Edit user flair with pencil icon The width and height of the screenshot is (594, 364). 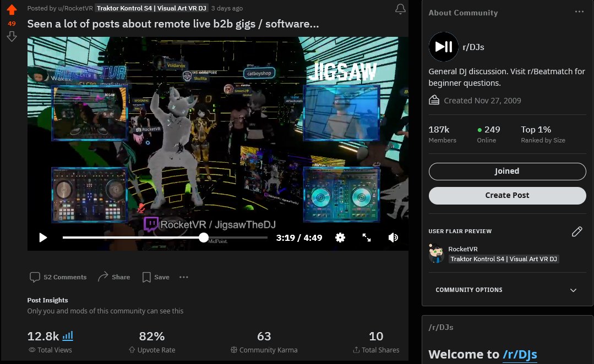pyautogui.click(x=577, y=231)
